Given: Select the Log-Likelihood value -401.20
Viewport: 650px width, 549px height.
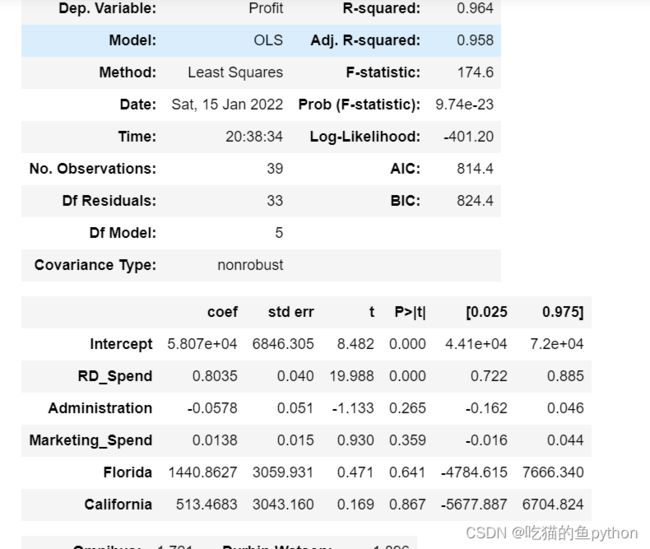Looking at the screenshot, I should click(x=468, y=137).
